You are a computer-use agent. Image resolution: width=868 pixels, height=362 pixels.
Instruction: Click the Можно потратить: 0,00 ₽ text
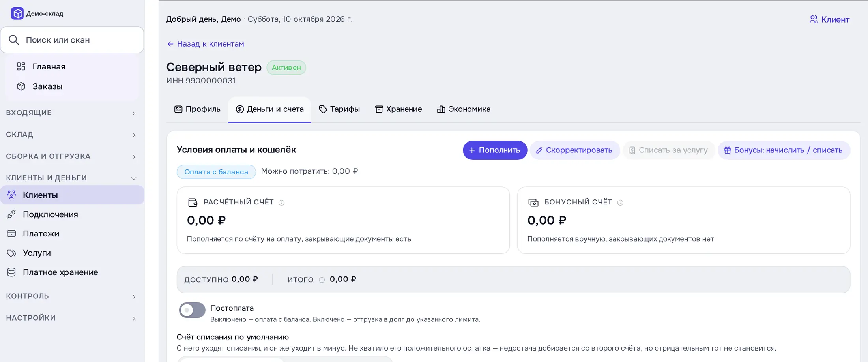click(310, 171)
